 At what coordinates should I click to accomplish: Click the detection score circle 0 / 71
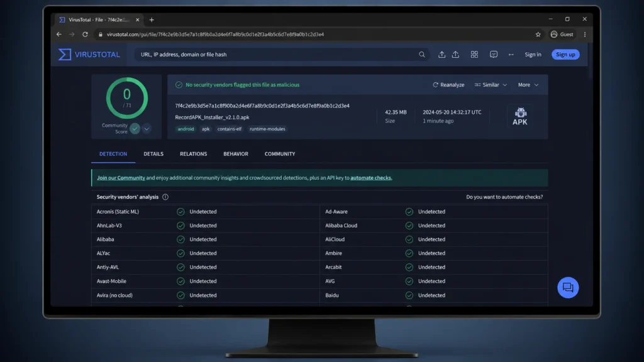[127, 98]
